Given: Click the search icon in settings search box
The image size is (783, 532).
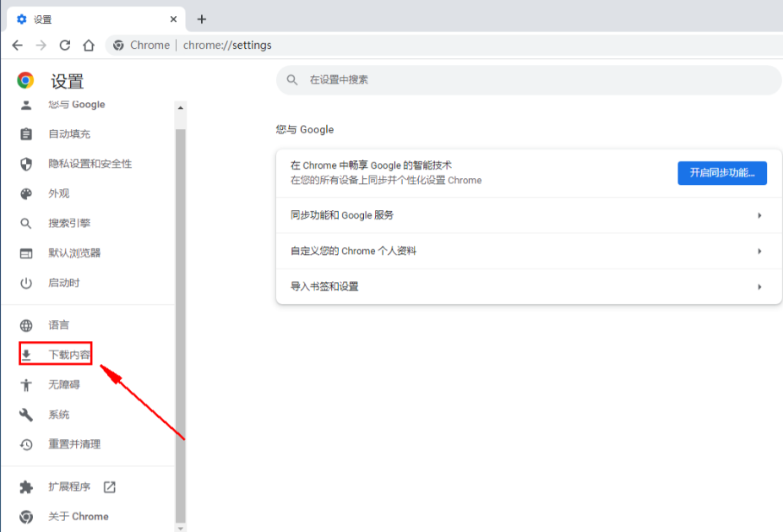Looking at the screenshot, I should tap(292, 80).
